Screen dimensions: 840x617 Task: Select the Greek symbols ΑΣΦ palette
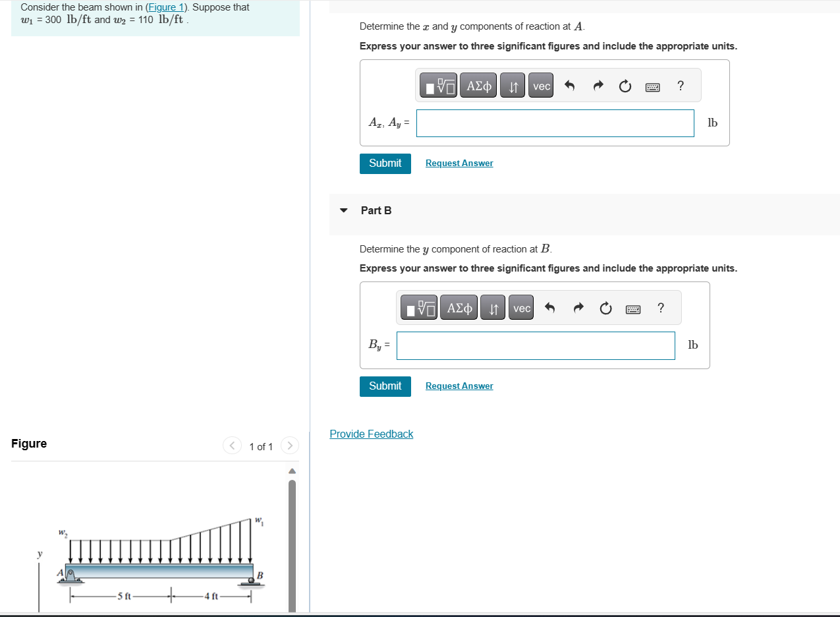click(478, 85)
